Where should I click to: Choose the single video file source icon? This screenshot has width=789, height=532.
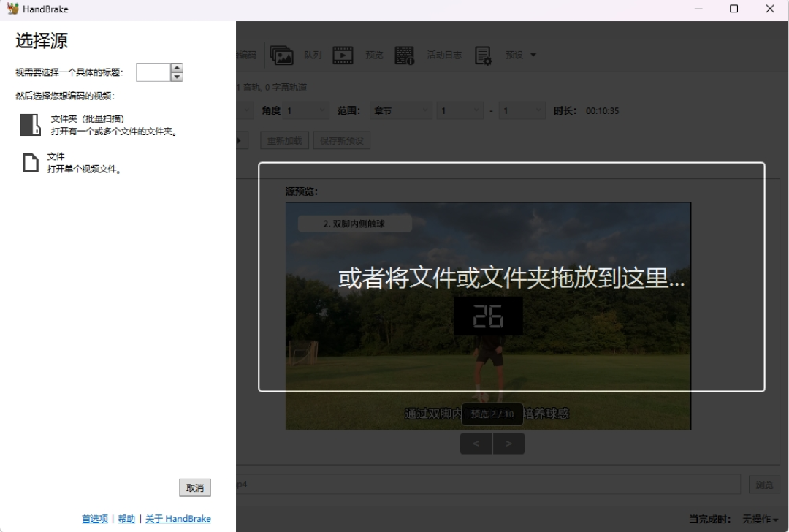(30, 162)
